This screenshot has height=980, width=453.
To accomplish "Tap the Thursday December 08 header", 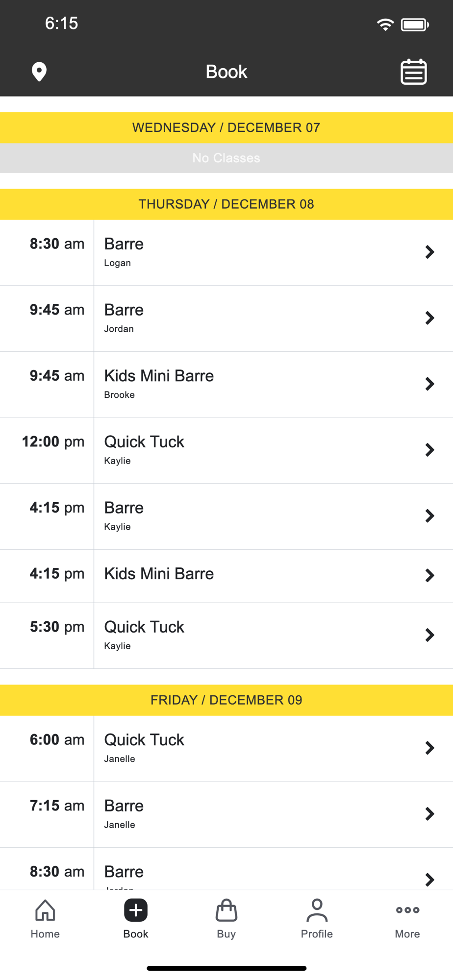I will (x=226, y=204).
